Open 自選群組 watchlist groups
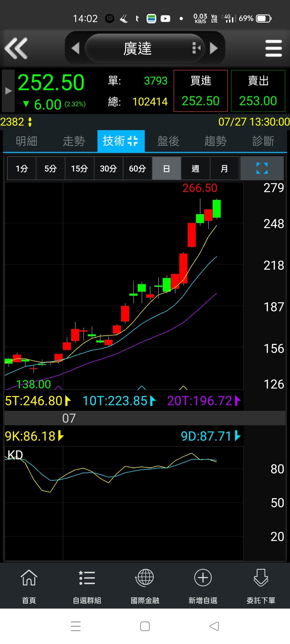 (87, 586)
